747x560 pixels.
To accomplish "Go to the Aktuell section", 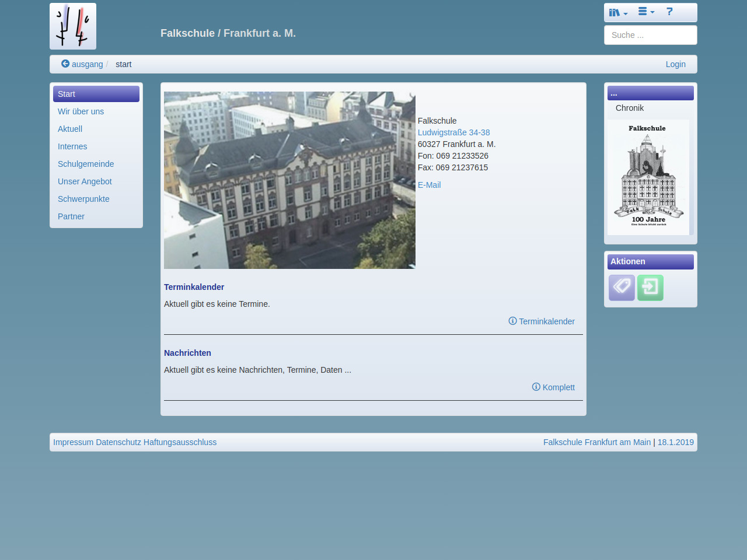I will (x=70, y=129).
